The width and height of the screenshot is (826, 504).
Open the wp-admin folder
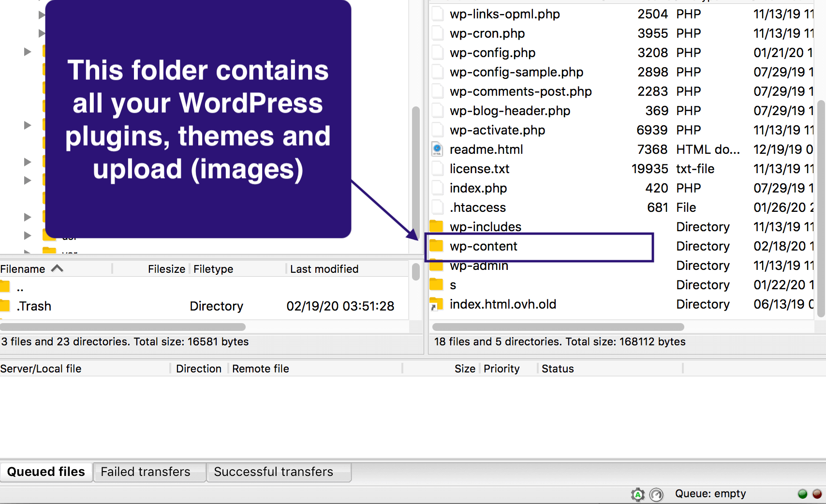click(479, 266)
